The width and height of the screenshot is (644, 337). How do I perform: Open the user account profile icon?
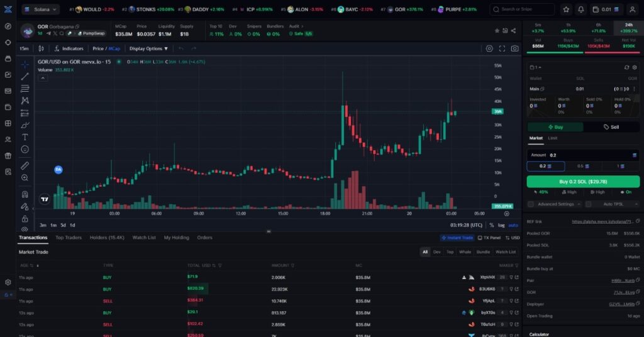pyautogui.click(x=633, y=9)
